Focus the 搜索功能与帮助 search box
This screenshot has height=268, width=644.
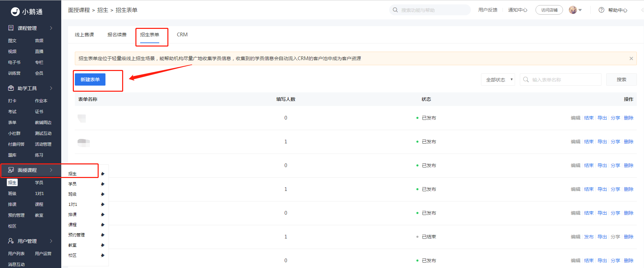[430, 10]
